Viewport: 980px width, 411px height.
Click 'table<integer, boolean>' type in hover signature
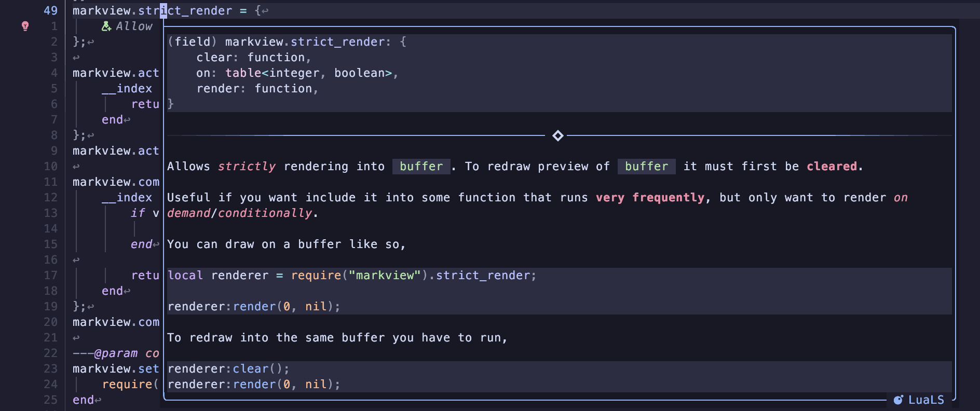308,73
